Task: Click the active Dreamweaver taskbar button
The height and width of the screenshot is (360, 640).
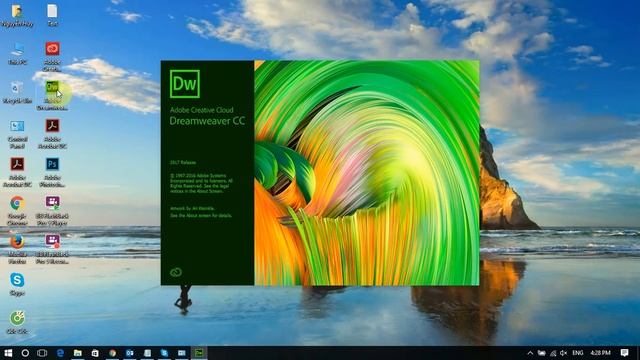Action: [x=199, y=353]
